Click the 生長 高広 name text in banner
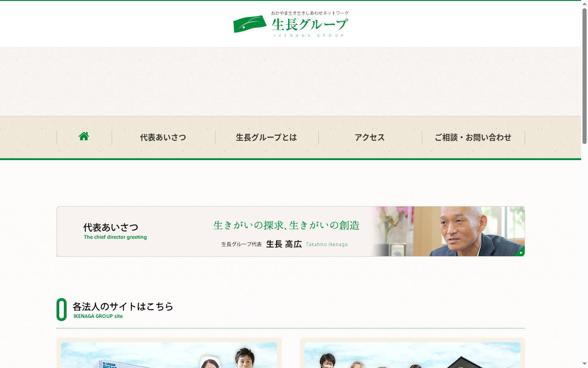This screenshot has height=368, width=588. click(x=284, y=244)
